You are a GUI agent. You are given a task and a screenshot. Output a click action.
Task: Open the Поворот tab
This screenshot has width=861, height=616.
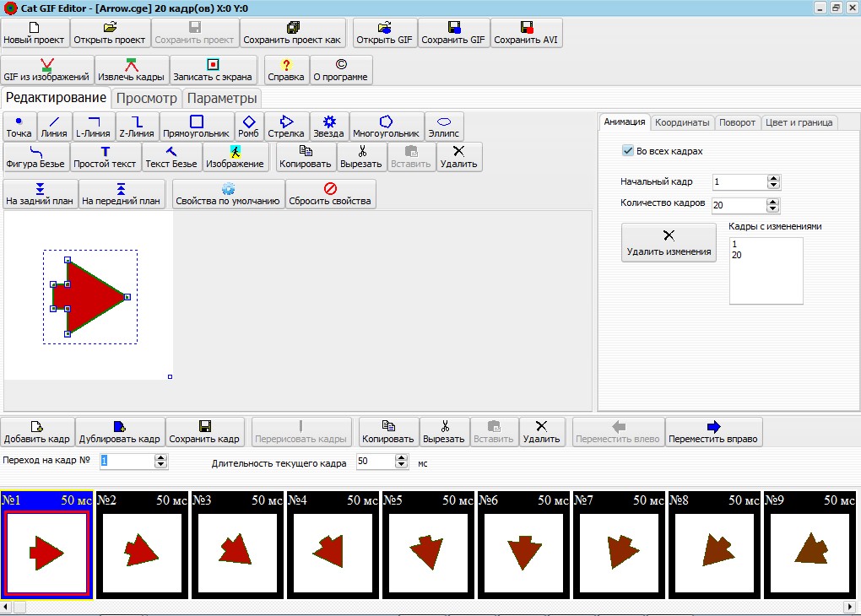click(738, 122)
